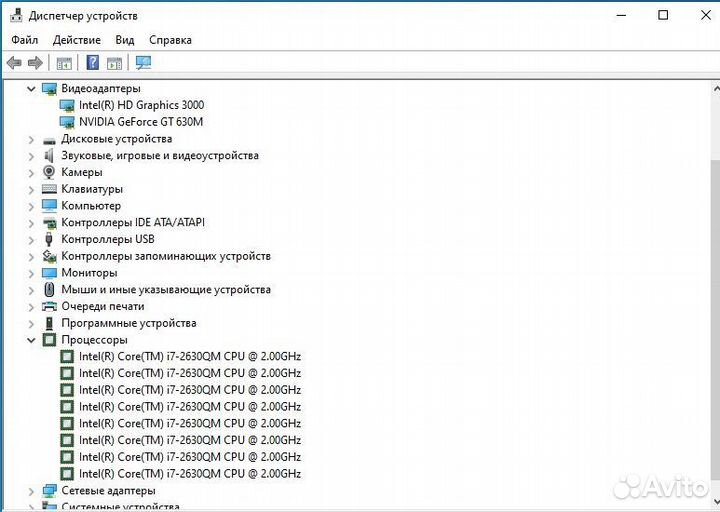The image size is (720, 512).
Task: Click the NVIDIA GeForce GT 630M device icon
Action: pyautogui.click(x=67, y=122)
